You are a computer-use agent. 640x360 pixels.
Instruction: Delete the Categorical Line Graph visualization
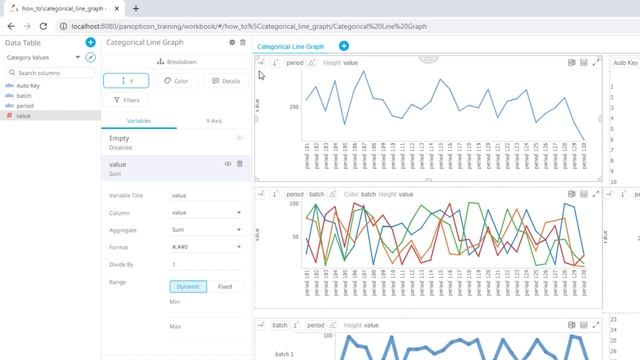click(x=243, y=42)
